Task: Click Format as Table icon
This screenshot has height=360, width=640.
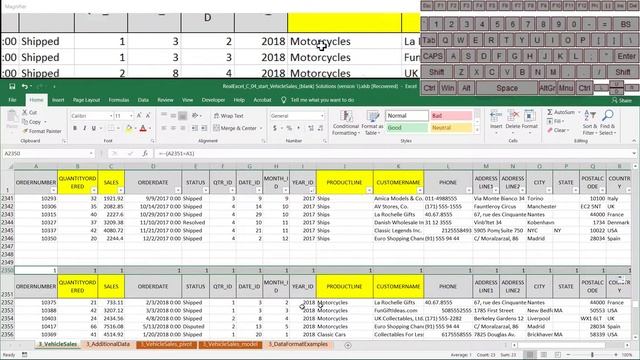Action: (373, 116)
